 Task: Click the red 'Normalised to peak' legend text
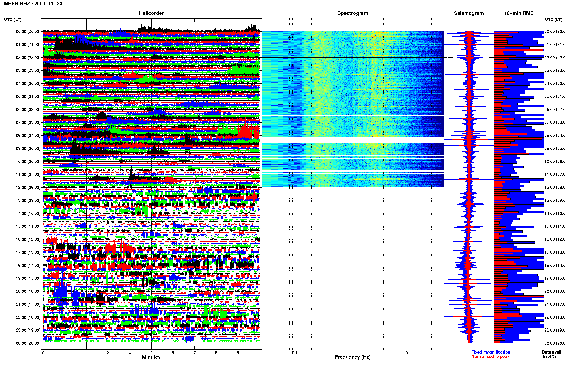490,356
